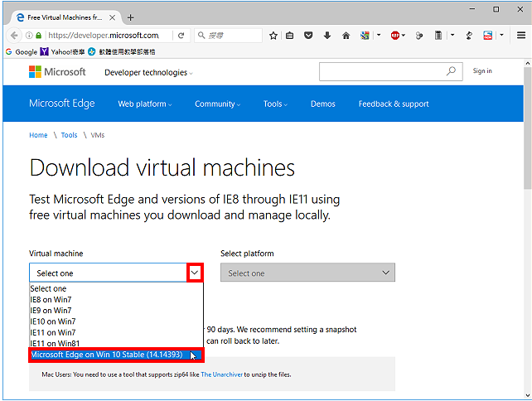
Task: Choose IE8 on Win7 option
Action: tap(116, 300)
